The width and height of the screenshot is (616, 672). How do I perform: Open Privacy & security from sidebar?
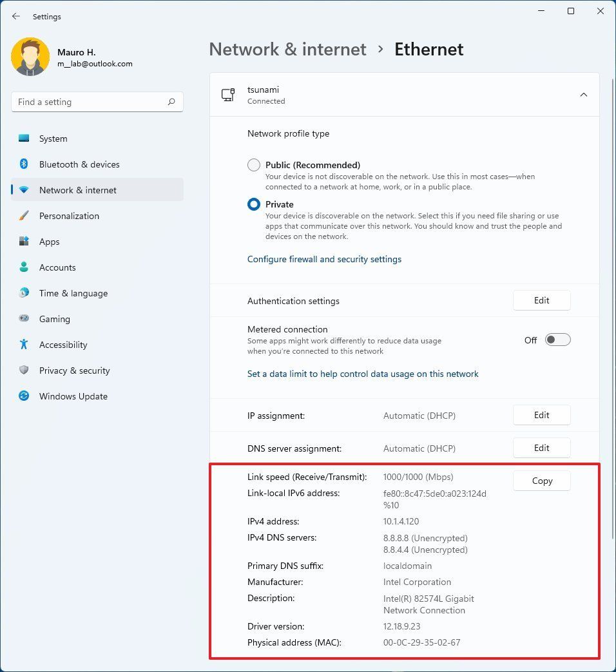24,370
